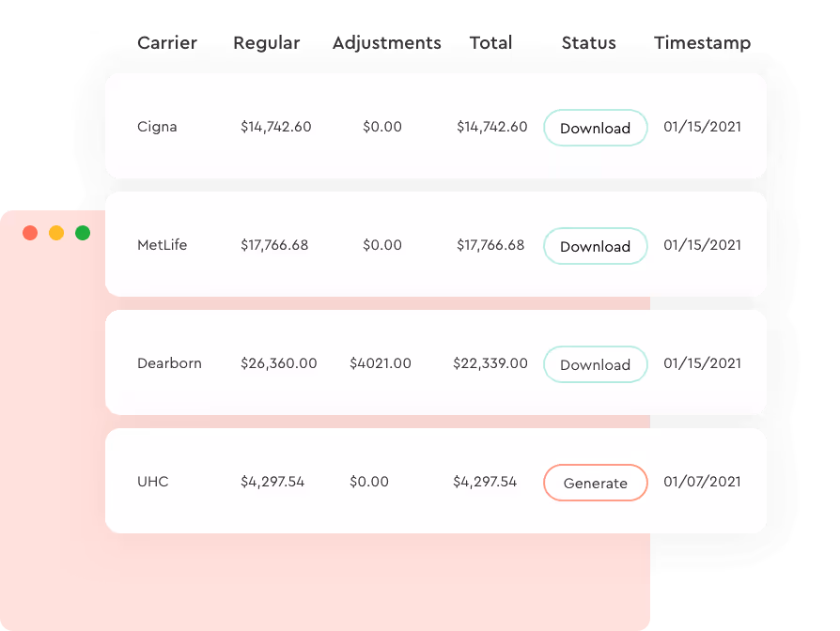Screen dimensions: 840x631
Task: Sort by the Status column header
Action: pyautogui.click(x=589, y=43)
